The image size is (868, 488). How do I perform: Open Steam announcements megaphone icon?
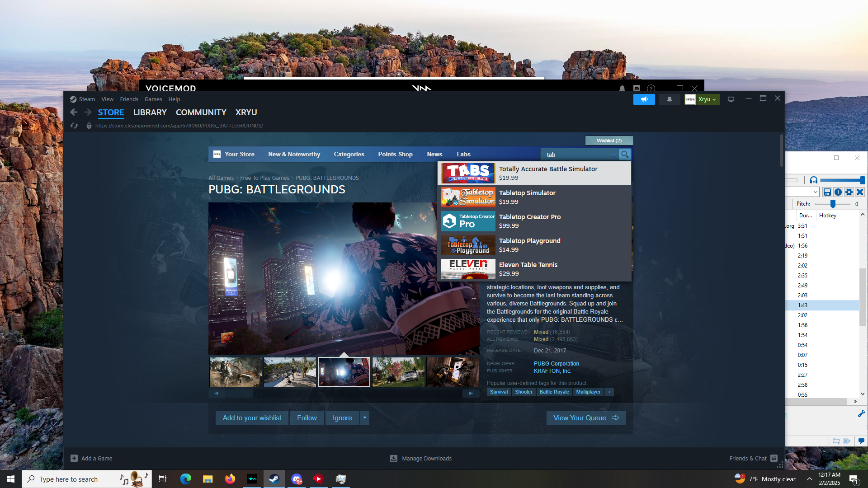(644, 99)
